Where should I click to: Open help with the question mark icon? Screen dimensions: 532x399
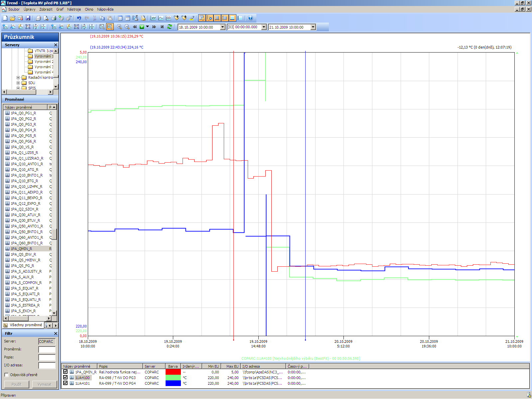click(250, 18)
